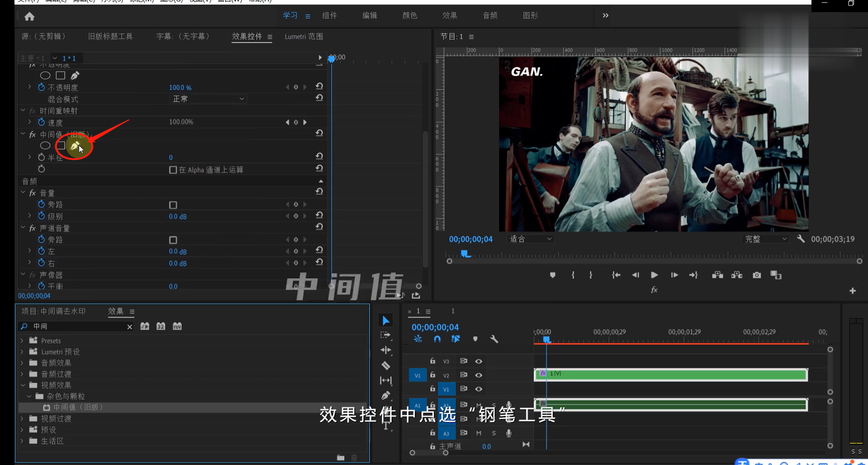Toggle V3 track output eye

(x=479, y=361)
